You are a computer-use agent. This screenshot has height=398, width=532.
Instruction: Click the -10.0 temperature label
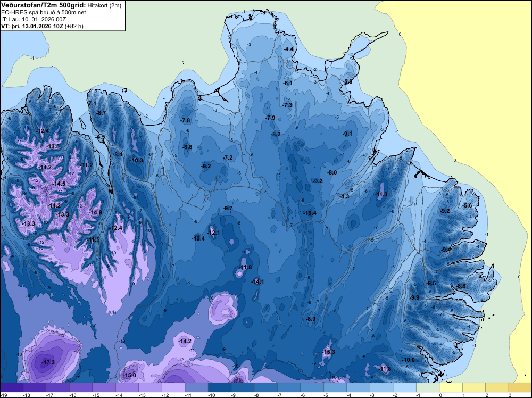coord(408,360)
